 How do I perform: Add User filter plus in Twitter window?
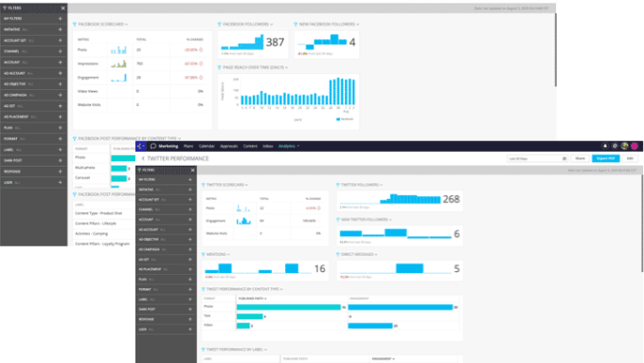click(x=190, y=329)
